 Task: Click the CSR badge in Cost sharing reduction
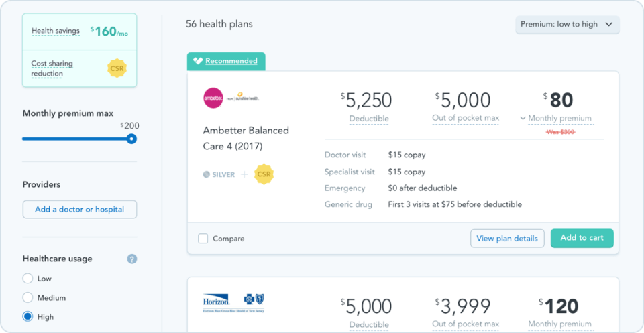tap(117, 68)
